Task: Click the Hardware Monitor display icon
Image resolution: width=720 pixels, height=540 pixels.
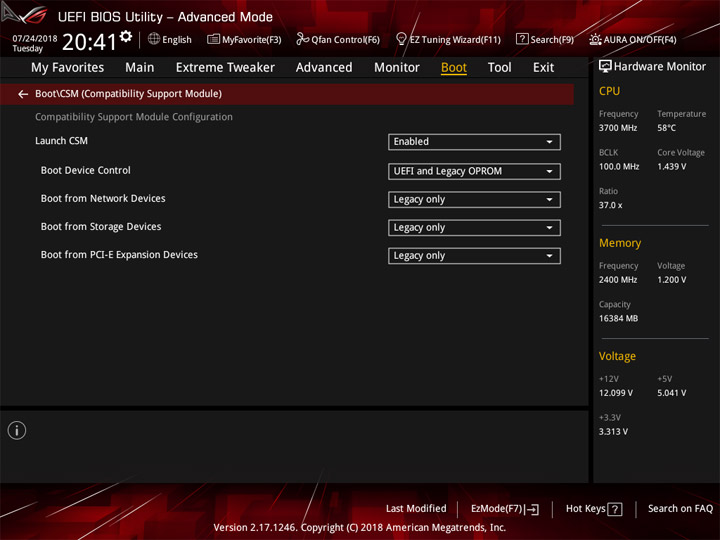Action: pos(605,66)
